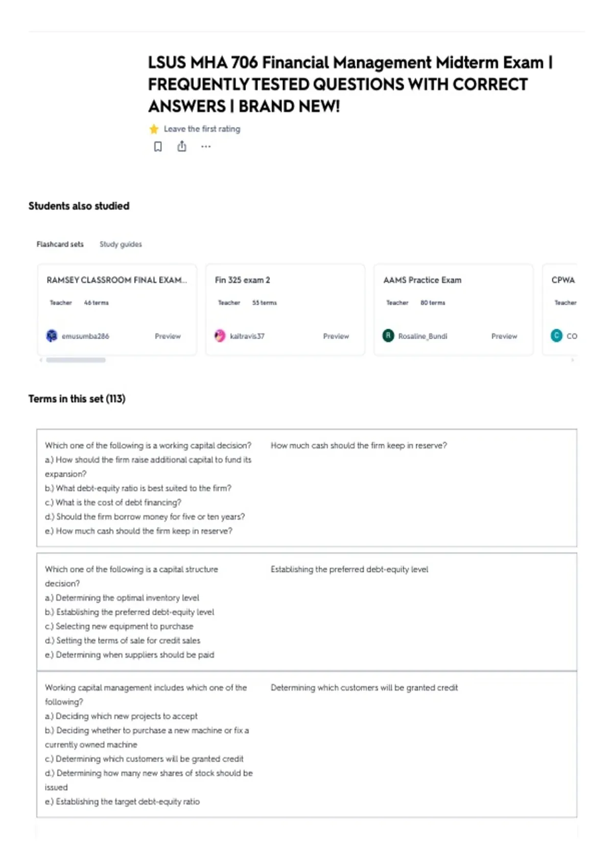Open the three-dots more options menu

click(x=206, y=147)
